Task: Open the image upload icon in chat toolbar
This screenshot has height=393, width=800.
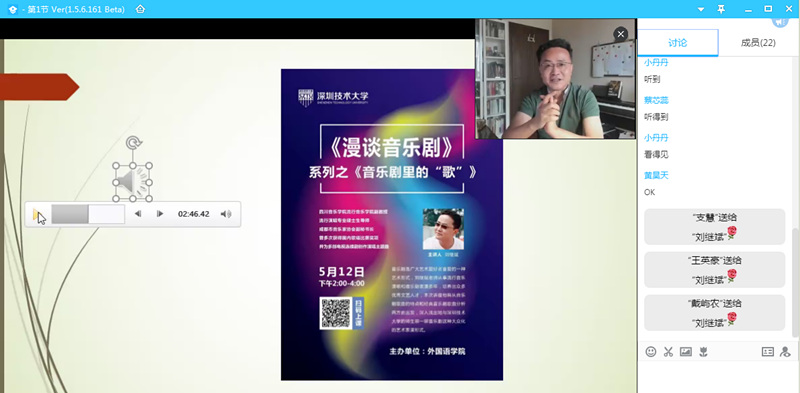Action: (686, 352)
